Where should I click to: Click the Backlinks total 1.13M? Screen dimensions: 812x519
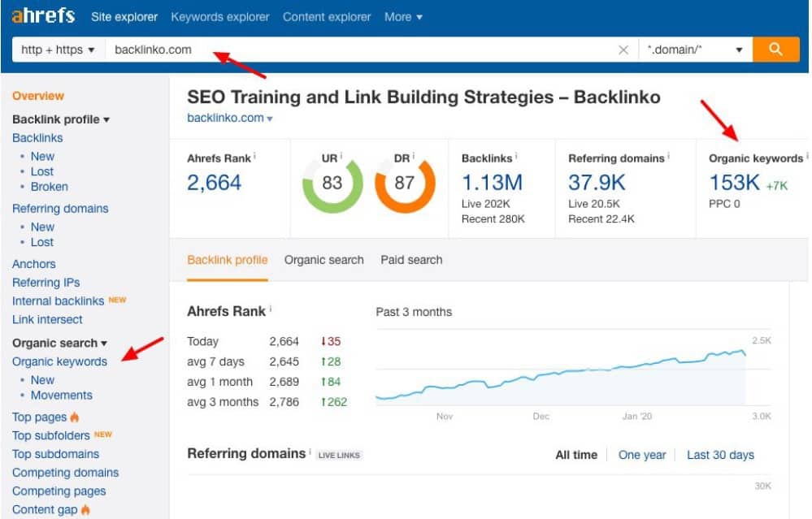coord(492,183)
